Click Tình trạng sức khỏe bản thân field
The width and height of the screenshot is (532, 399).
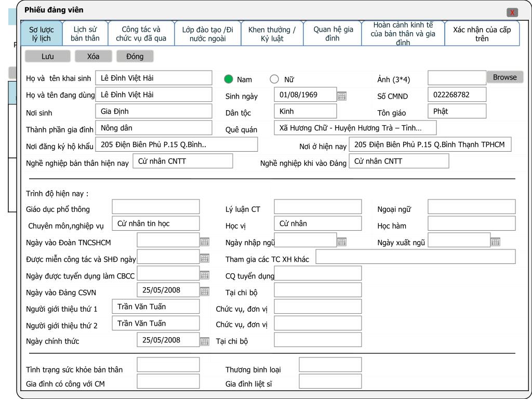[168, 365]
